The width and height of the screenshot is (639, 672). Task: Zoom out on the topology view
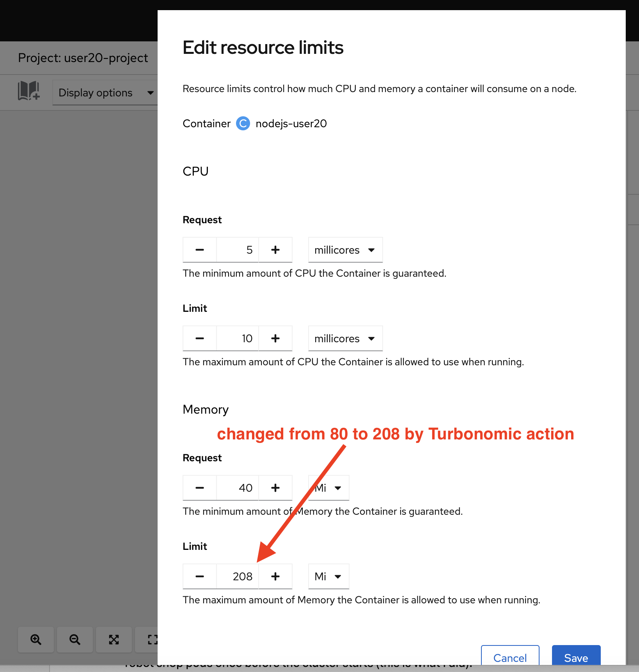tap(75, 640)
